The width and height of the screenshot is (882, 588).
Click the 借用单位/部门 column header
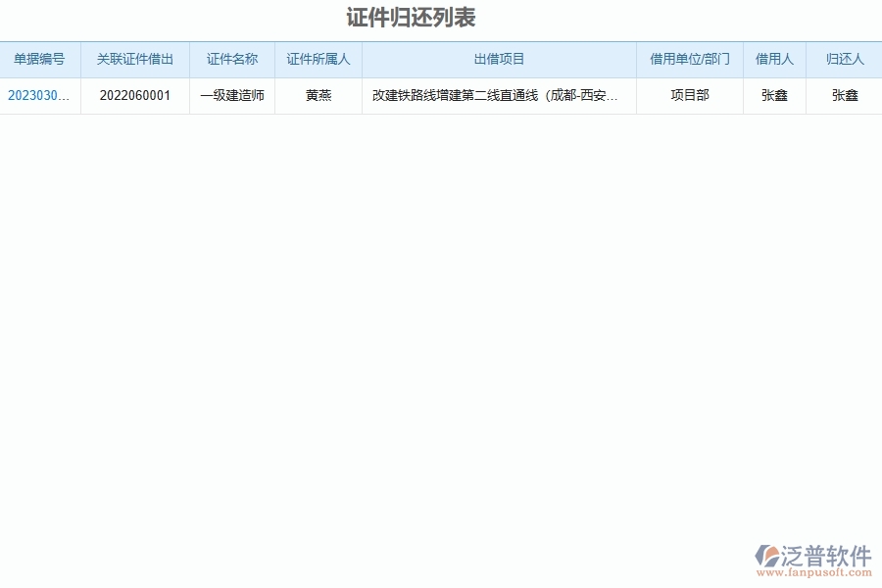(689, 60)
